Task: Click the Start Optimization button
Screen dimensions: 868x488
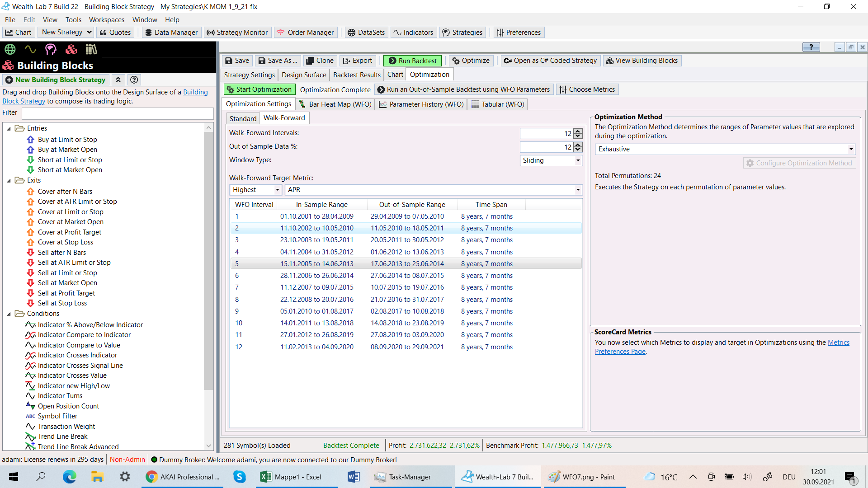Action: tap(259, 89)
